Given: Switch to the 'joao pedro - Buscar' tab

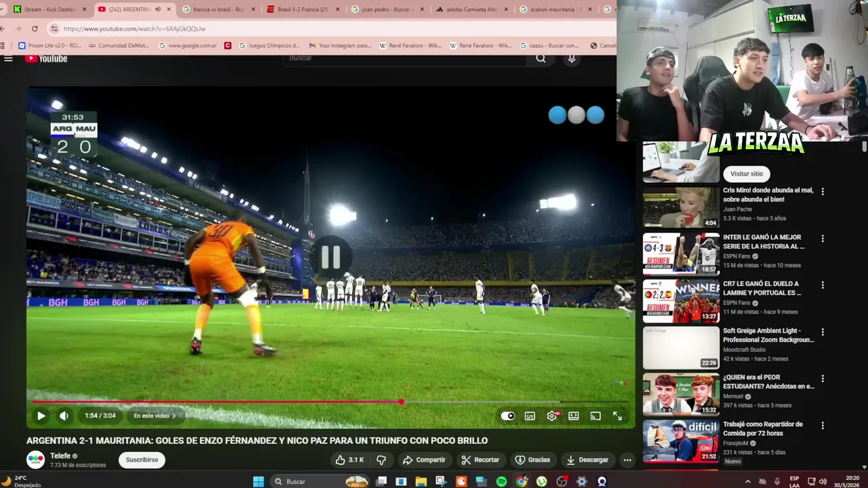Looking at the screenshot, I should (x=389, y=9).
